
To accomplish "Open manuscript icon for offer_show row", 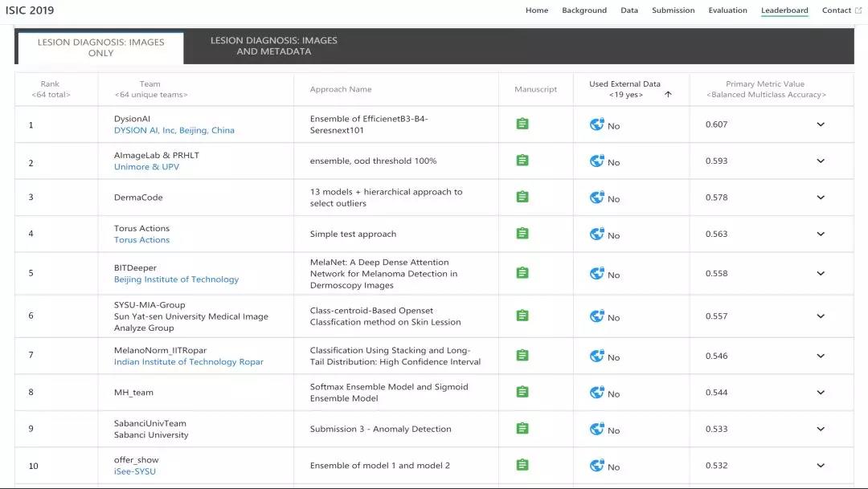I will (522, 465).
